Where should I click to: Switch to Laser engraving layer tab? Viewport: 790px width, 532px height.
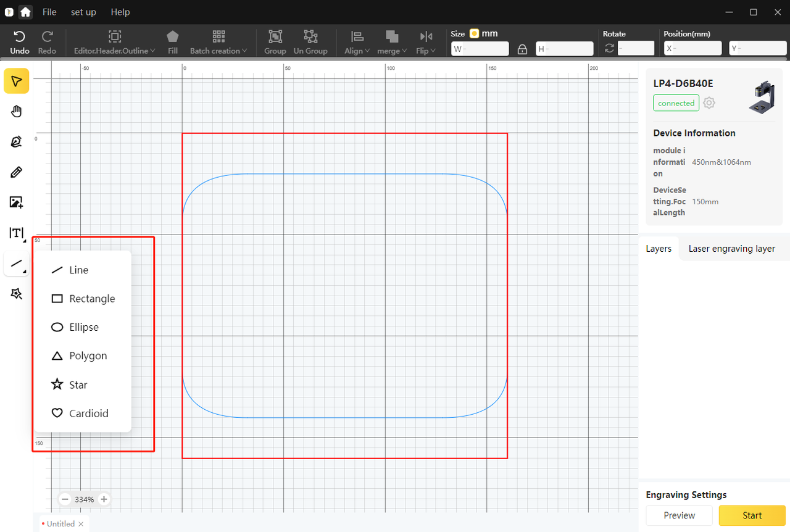point(731,248)
